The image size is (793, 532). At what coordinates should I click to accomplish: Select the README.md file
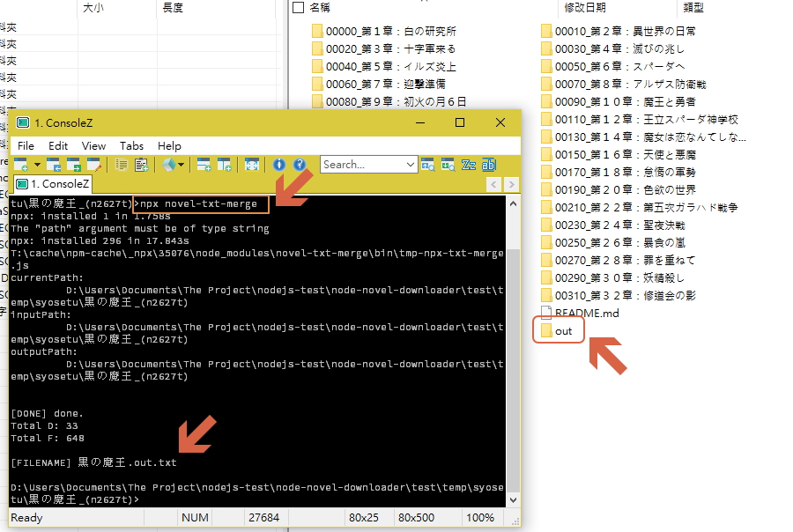(580, 313)
